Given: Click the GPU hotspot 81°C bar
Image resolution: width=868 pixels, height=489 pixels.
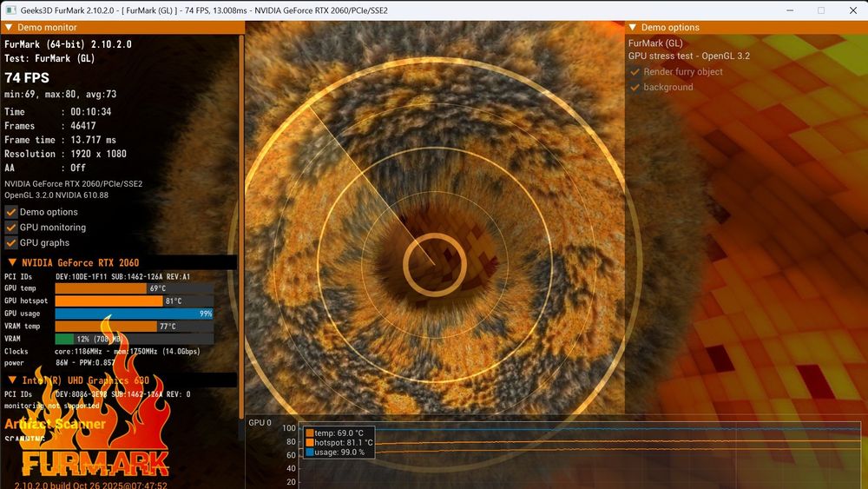Looking at the screenshot, I should pos(134,301).
